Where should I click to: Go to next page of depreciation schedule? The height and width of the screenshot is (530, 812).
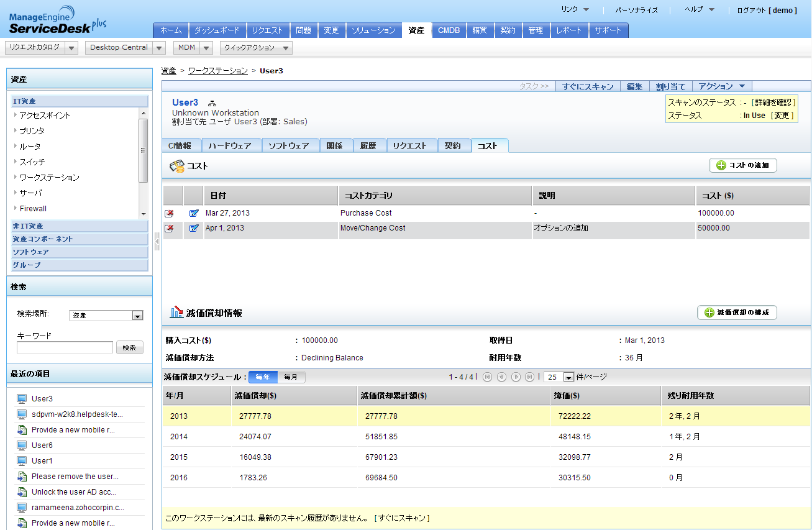516,377
